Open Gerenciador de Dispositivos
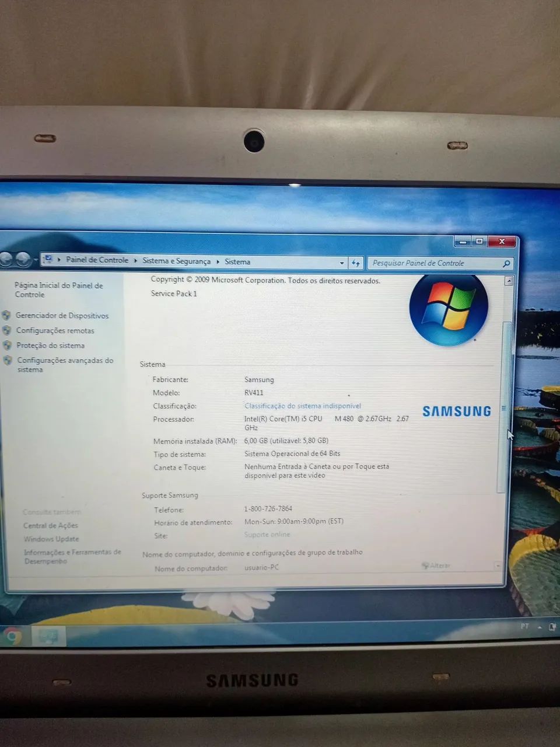 [62, 316]
